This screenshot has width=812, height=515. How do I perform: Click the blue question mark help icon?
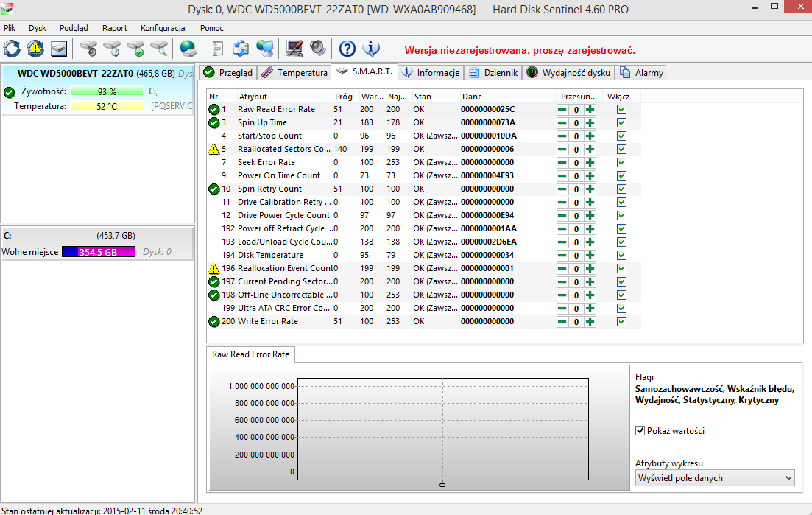pyautogui.click(x=347, y=49)
